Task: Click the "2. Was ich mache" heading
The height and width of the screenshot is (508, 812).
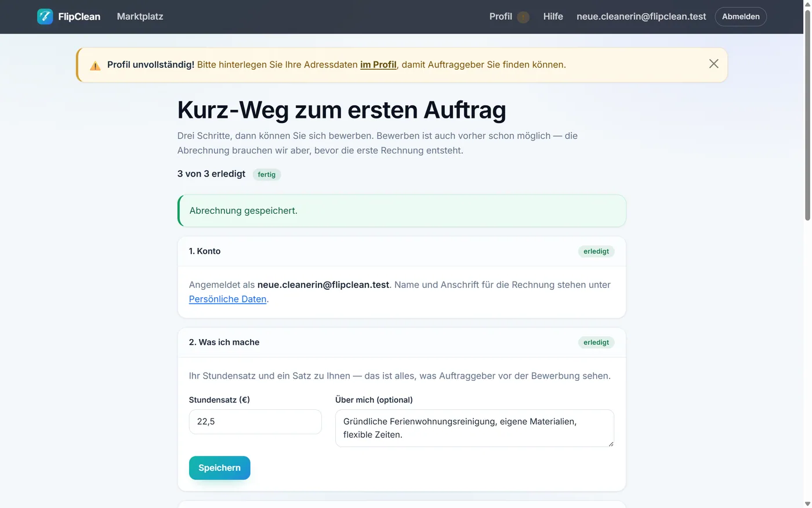Action: point(224,343)
